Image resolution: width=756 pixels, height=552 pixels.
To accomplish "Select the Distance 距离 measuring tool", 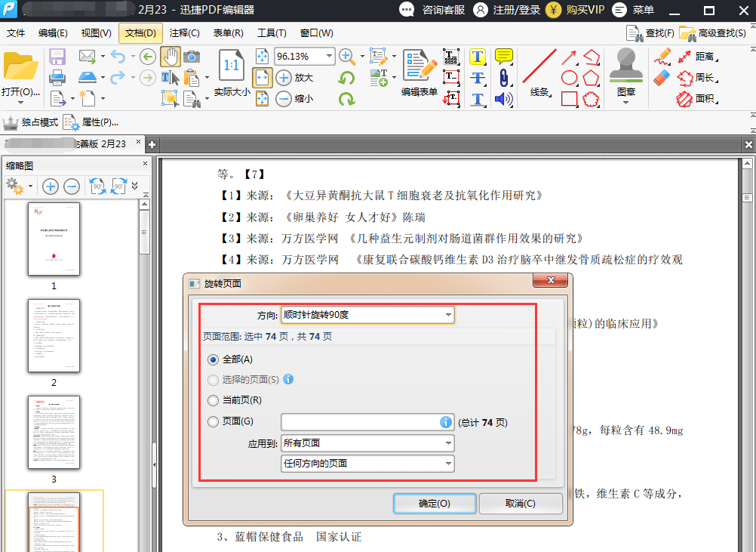I will point(697,57).
